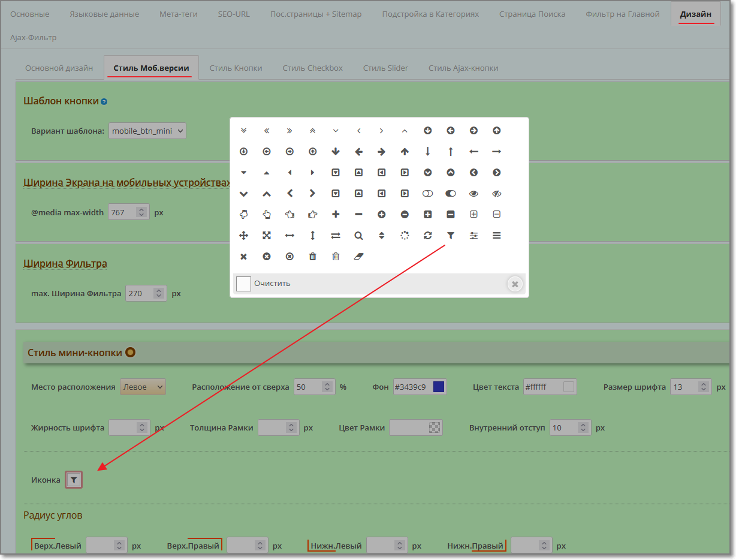Pick the eye icon in the picker
Viewport: 736px width, 560px height.
[x=473, y=194]
